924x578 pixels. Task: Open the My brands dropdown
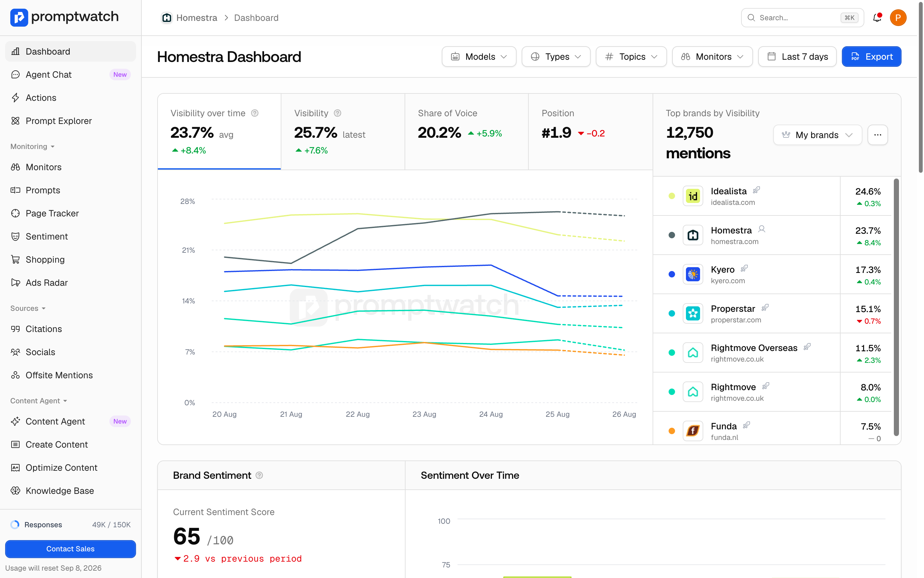[x=817, y=135]
